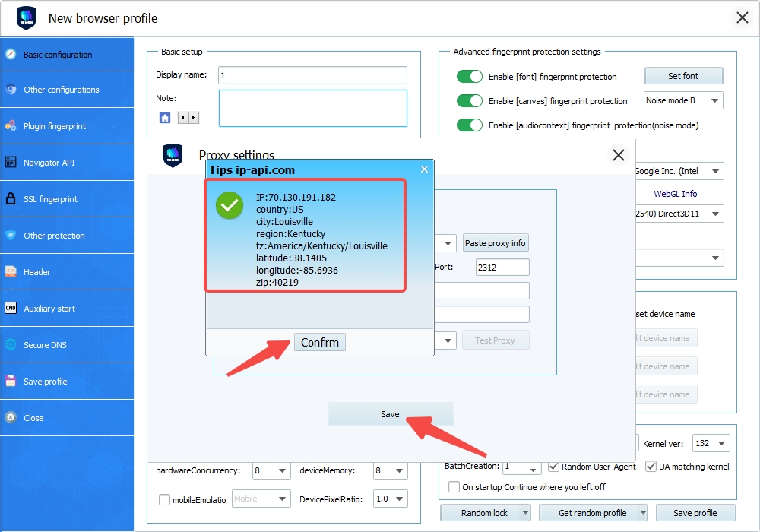Click the Navigator API sidebar icon
This screenshot has height=532, width=760.
[11, 163]
